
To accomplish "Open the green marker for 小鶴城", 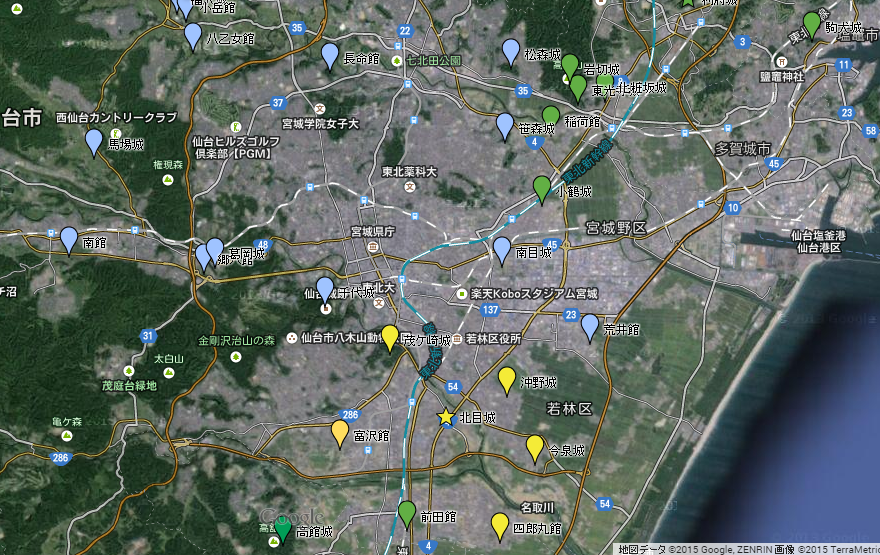I will [542, 189].
